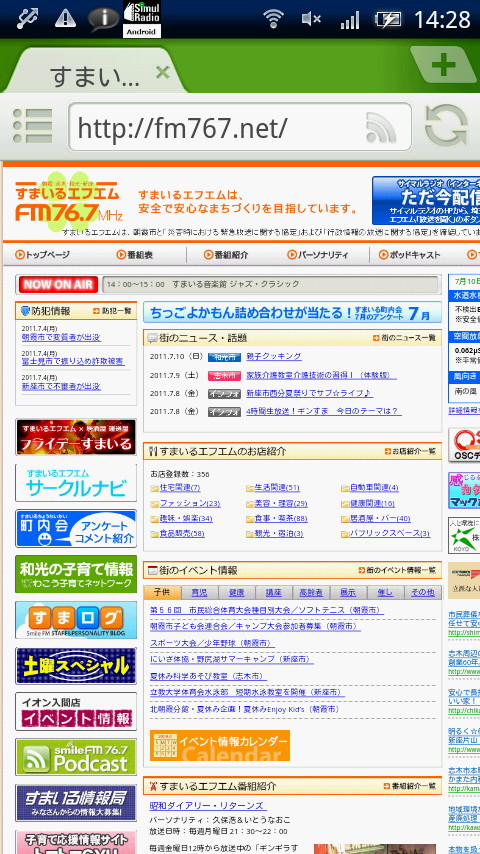
Task: Open イオン入間店 イベント情報 banner
Action: [x=76, y=711]
